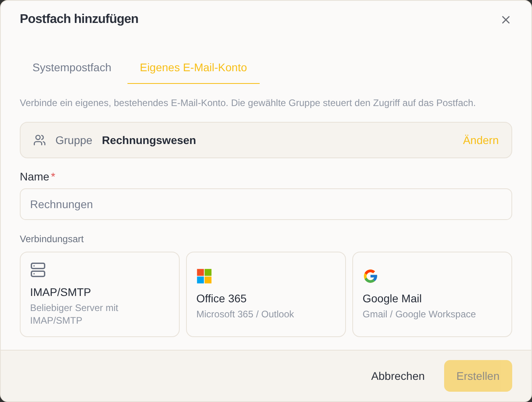Click Abbrechen to cancel
This screenshot has height=402, width=532.
click(x=398, y=376)
